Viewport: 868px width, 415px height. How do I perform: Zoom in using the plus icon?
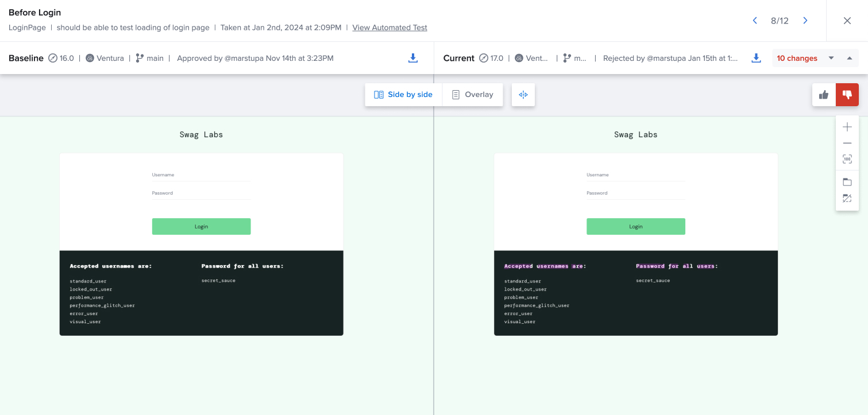tap(847, 126)
